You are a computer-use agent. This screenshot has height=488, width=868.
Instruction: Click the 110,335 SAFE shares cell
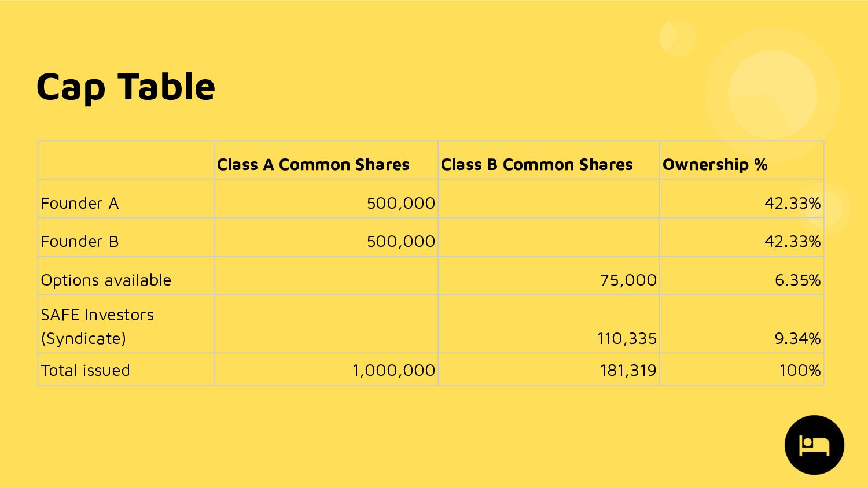549,324
